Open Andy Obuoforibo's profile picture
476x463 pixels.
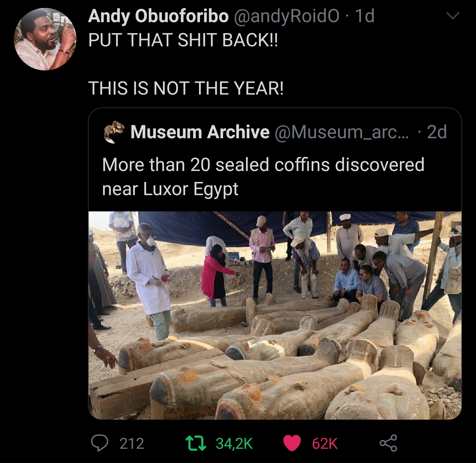click(45, 39)
